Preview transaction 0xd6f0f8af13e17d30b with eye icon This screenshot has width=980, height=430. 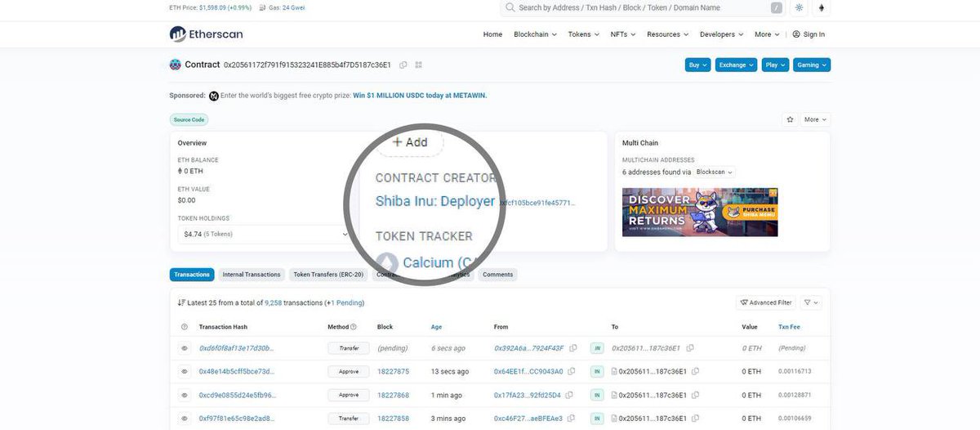coord(185,348)
